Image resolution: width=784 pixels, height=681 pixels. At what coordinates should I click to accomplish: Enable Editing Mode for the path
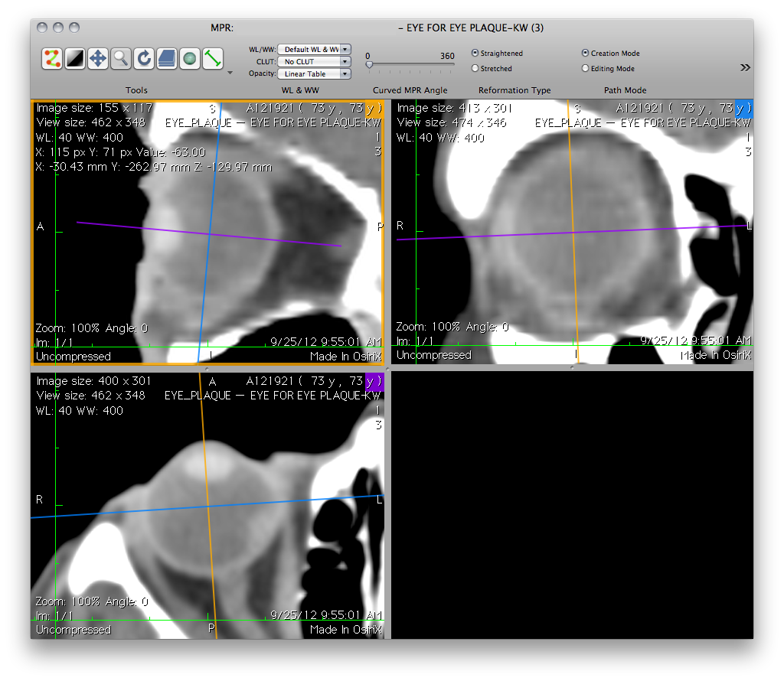[586, 69]
